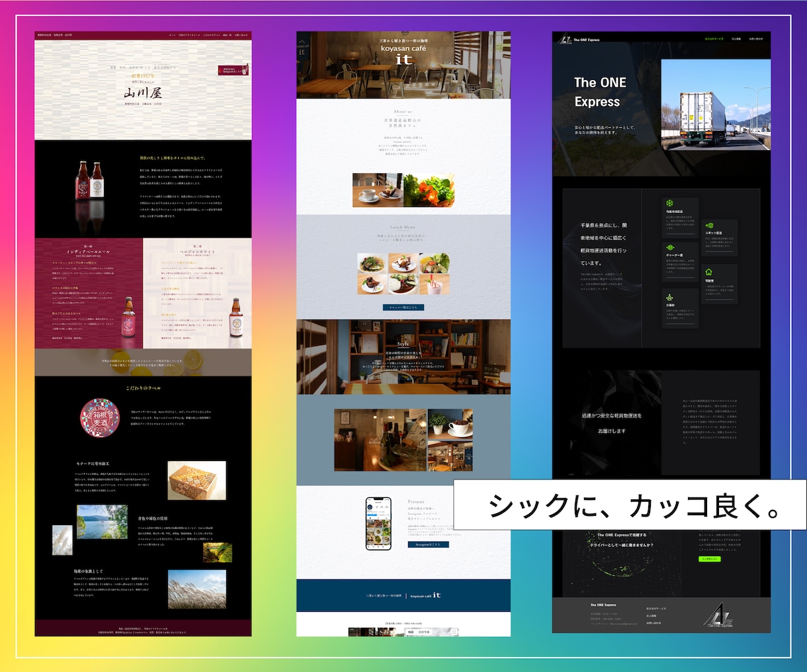Open お問い合わせ in The ONE Express top nav
807x672 pixels.
[x=755, y=39]
